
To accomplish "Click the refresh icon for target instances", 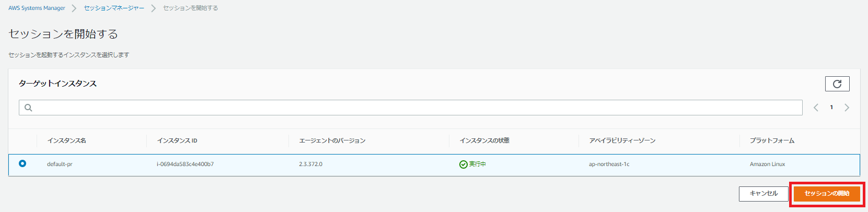I will click(837, 84).
